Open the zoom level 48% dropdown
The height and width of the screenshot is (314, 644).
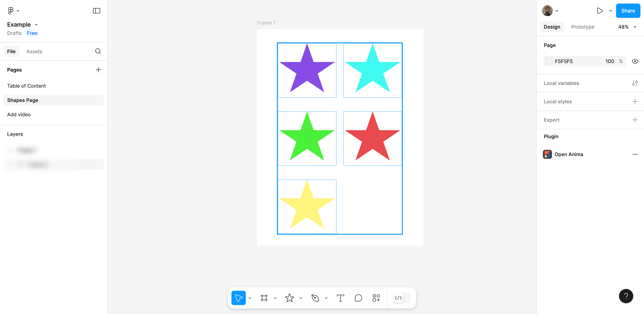tap(627, 27)
